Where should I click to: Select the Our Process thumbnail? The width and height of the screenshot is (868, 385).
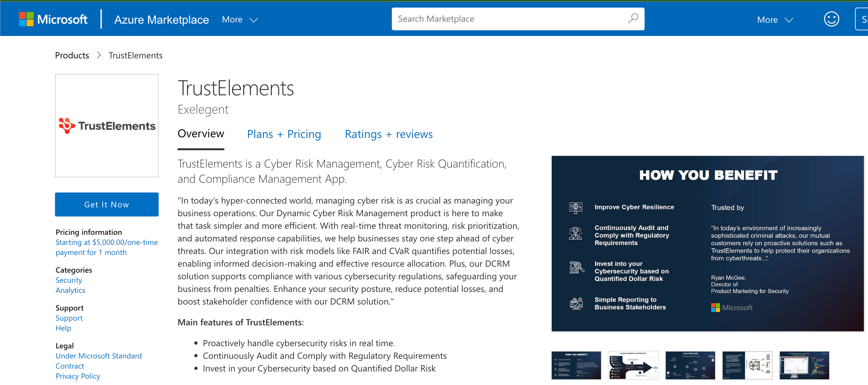[x=690, y=365]
